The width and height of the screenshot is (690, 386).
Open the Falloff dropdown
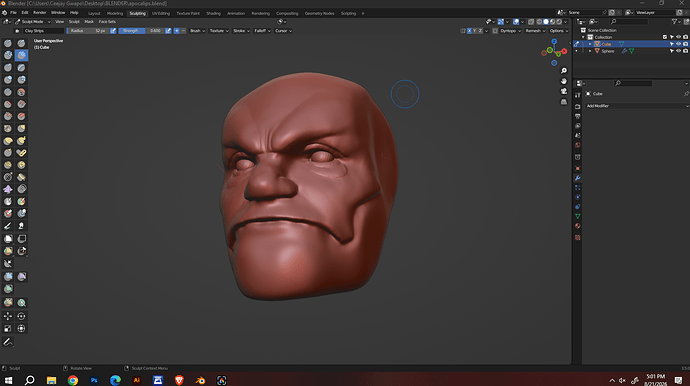point(262,31)
